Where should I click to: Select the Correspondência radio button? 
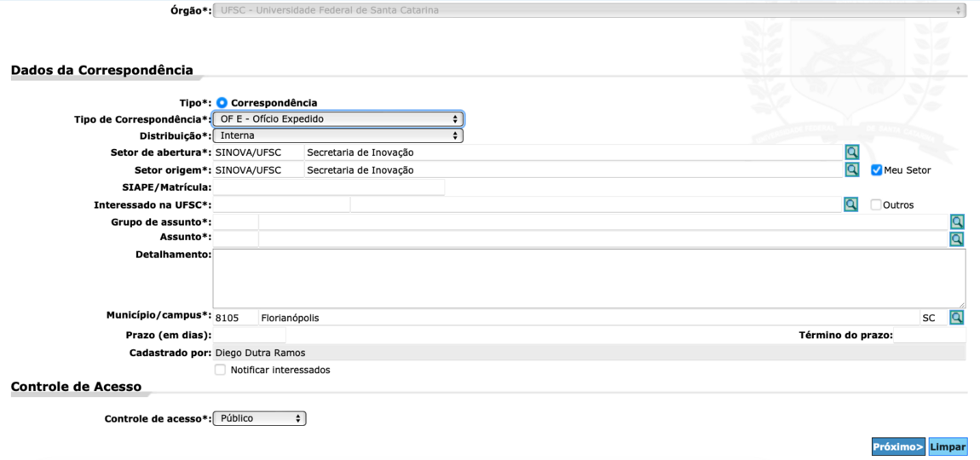222,103
